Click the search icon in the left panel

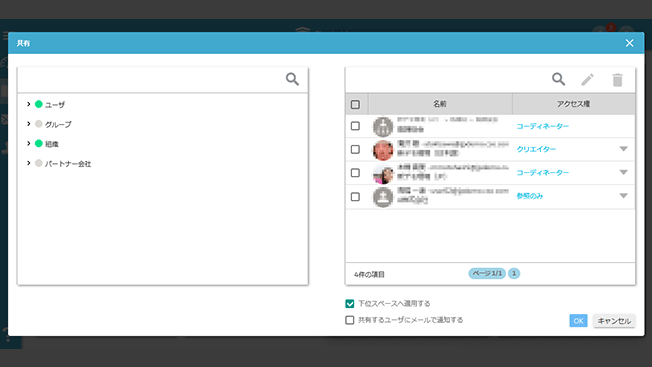pos(292,79)
